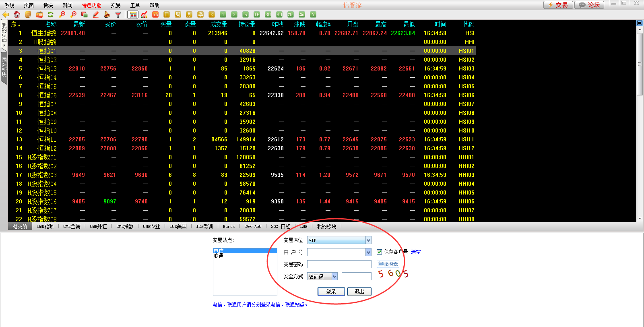Switch to the CME能源 tab
This screenshot has height=327, width=644.
coord(45,226)
